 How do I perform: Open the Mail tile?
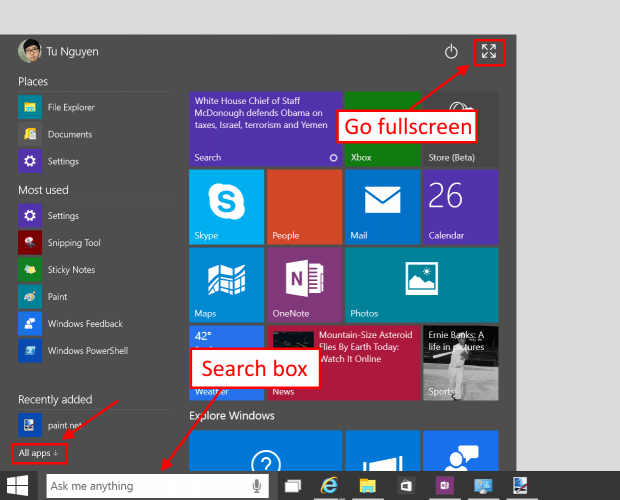tap(382, 207)
